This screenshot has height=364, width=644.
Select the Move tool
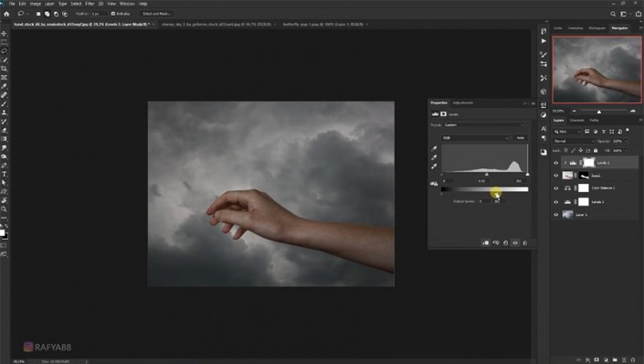tap(4, 33)
